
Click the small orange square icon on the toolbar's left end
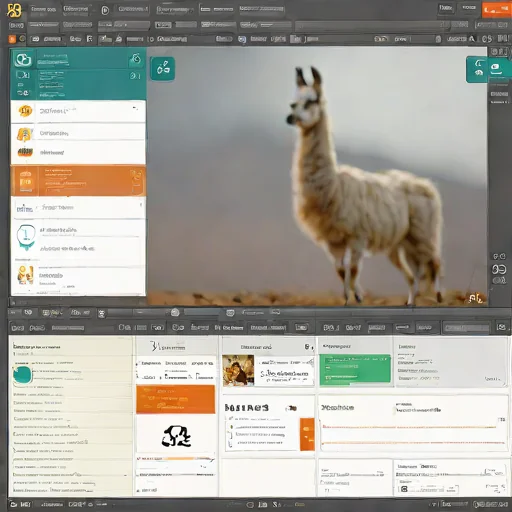(x=12, y=39)
